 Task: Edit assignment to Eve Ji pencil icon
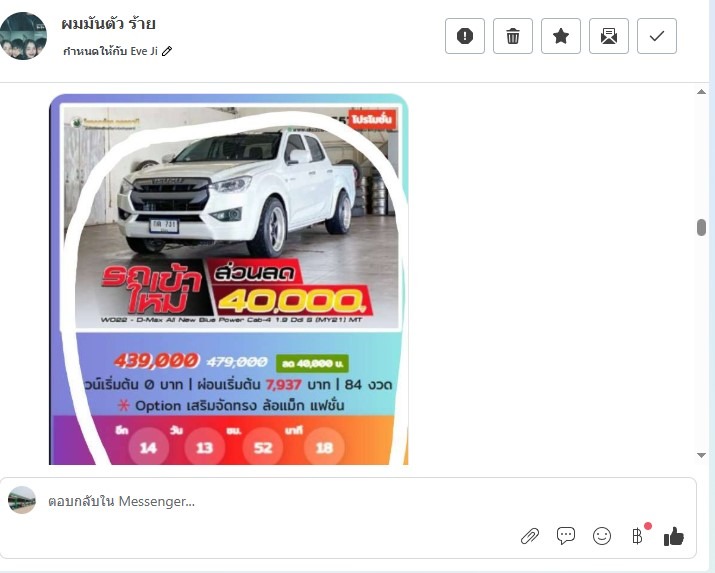[x=167, y=51]
